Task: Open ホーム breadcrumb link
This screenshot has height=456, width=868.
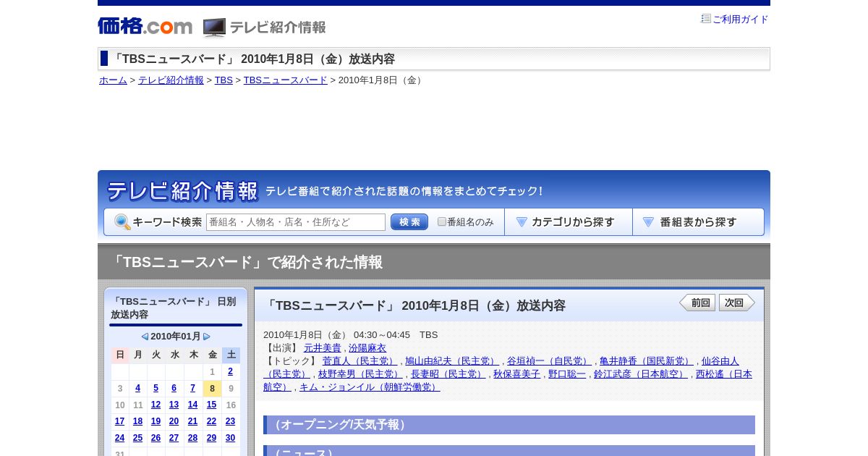Action: tap(113, 80)
